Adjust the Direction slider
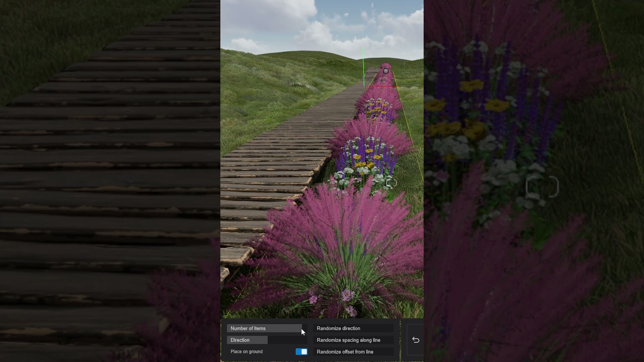 pos(267,340)
